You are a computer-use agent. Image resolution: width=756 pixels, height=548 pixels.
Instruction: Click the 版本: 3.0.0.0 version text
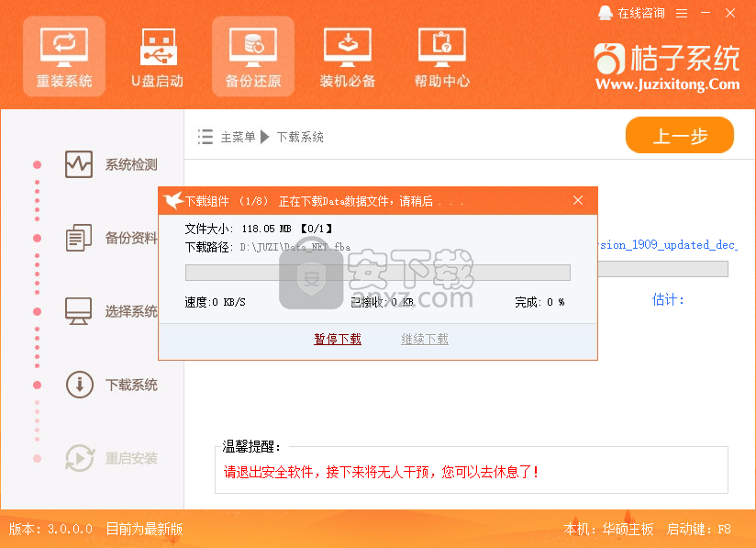click(x=50, y=530)
